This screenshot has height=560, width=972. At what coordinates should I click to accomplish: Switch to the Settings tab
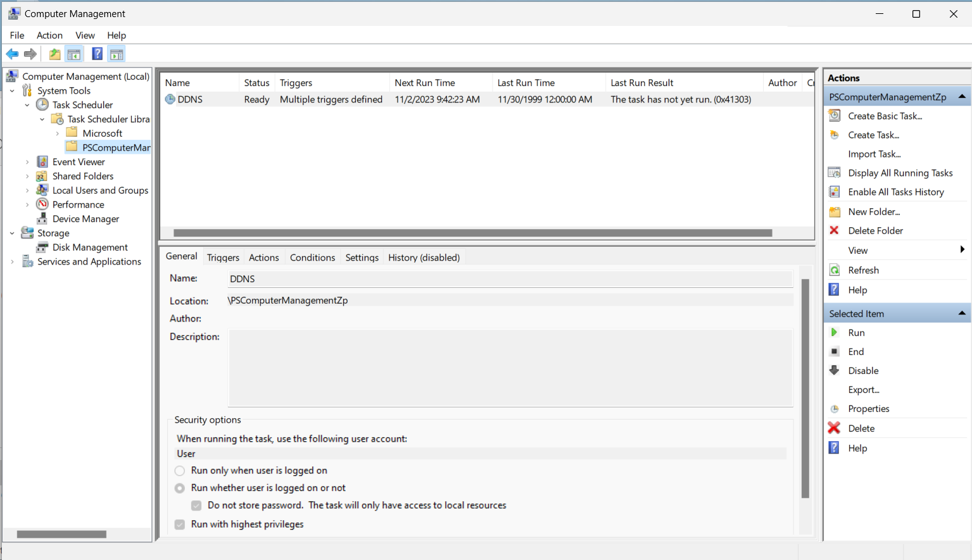point(362,258)
